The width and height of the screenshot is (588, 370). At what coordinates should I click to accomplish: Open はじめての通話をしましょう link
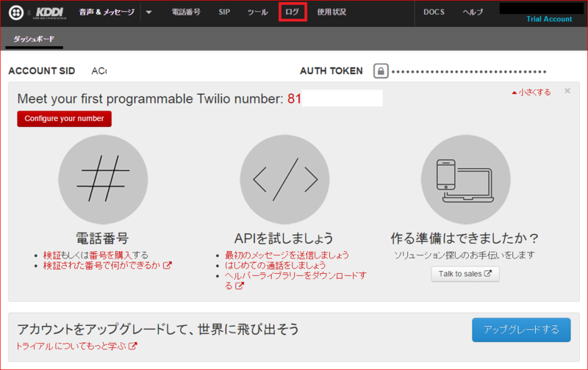pyautogui.click(x=275, y=265)
